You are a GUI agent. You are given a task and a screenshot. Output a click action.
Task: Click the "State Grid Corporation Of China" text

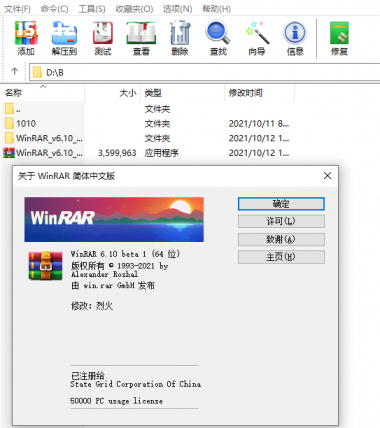136,384
